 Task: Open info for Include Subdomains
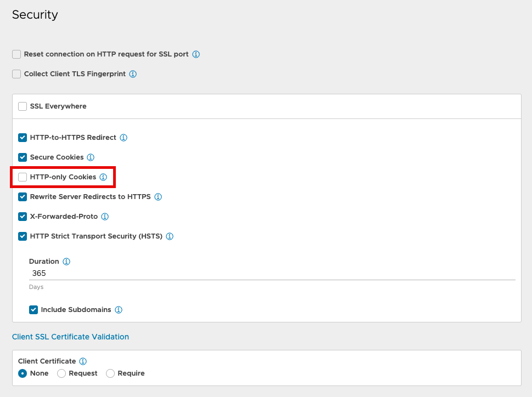[x=118, y=310]
